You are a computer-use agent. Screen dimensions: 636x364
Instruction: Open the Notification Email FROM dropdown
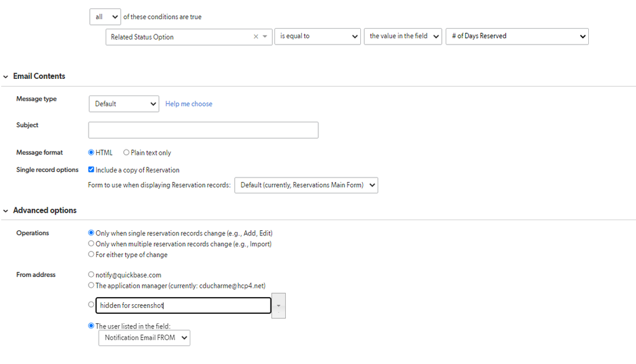[145, 338]
